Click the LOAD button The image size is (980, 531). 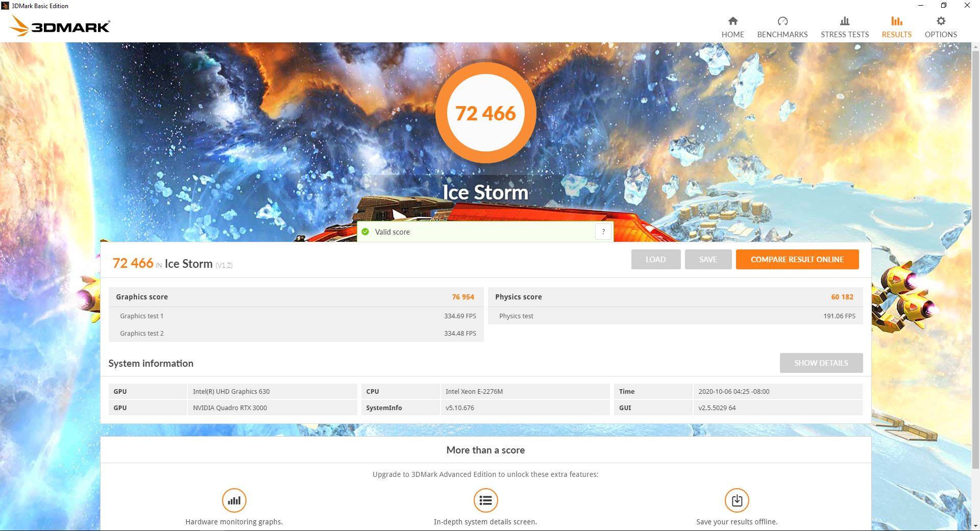click(655, 259)
